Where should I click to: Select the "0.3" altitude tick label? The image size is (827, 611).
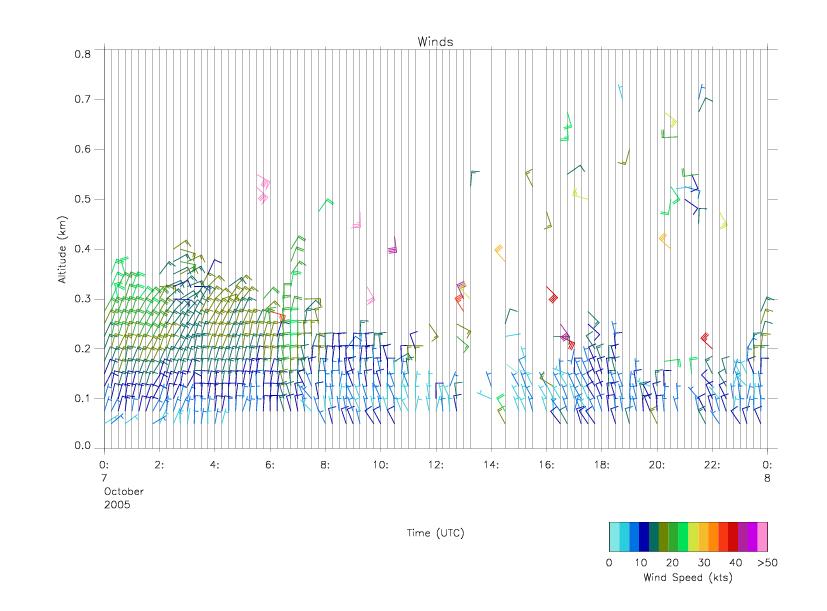coord(82,299)
